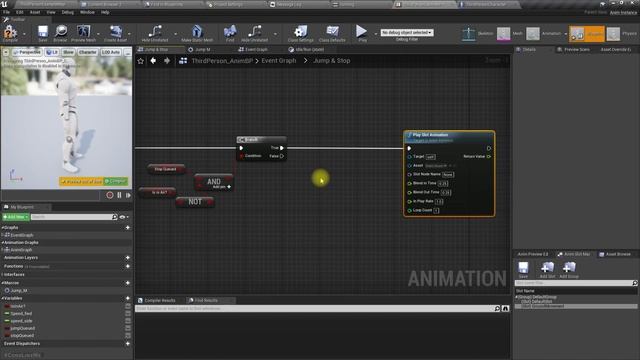Step the preview forward one frame
The height and width of the screenshot is (360, 640).
click(x=128, y=195)
